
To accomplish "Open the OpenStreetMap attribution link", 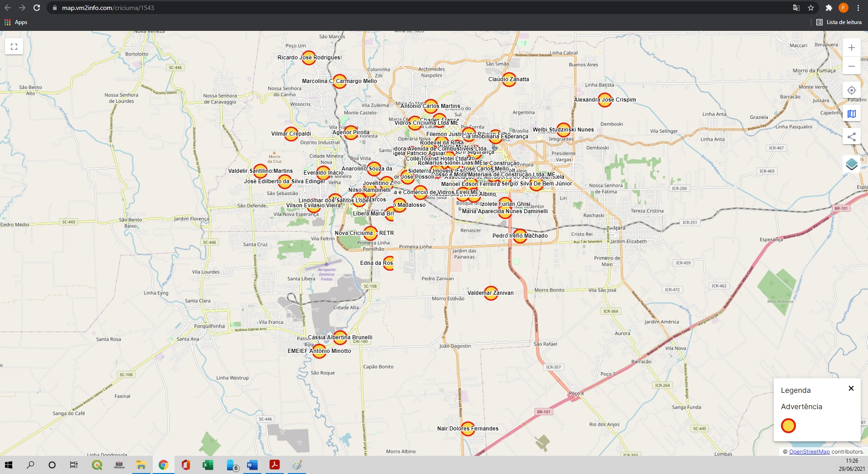I will 809,451.
